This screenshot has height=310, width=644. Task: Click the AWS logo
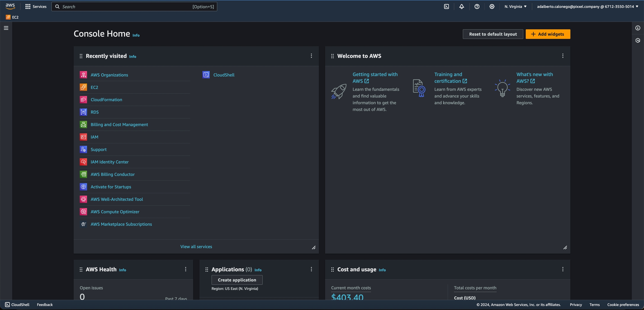tap(10, 6)
